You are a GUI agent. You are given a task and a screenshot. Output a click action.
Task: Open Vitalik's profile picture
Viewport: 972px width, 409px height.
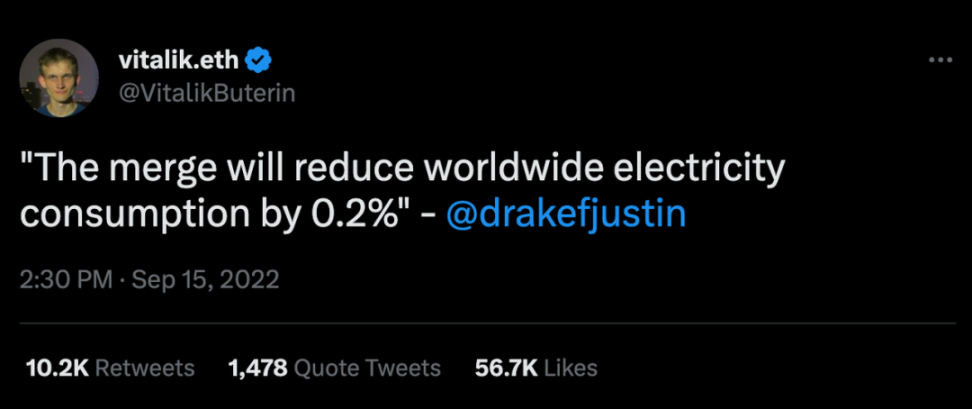click(59, 77)
